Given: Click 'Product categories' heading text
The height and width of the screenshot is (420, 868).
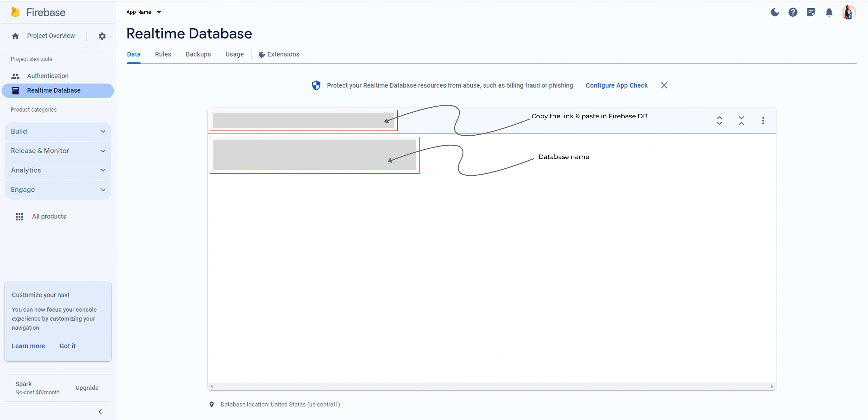Looking at the screenshot, I should click(34, 110).
